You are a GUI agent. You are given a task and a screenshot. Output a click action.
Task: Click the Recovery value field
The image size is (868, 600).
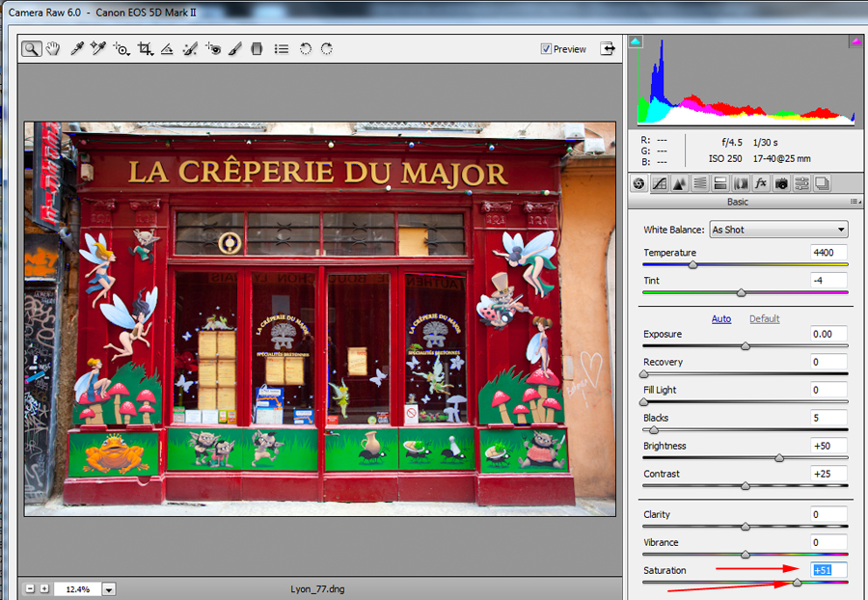click(828, 362)
